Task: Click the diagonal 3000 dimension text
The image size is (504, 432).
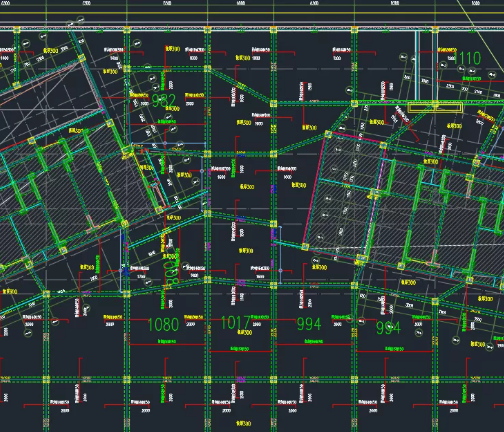Action: point(152,254)
